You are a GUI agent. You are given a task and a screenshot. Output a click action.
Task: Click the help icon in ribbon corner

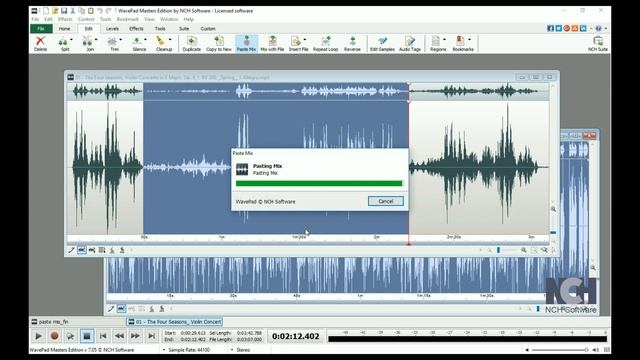pyautogui.click(x=598, y=28)
